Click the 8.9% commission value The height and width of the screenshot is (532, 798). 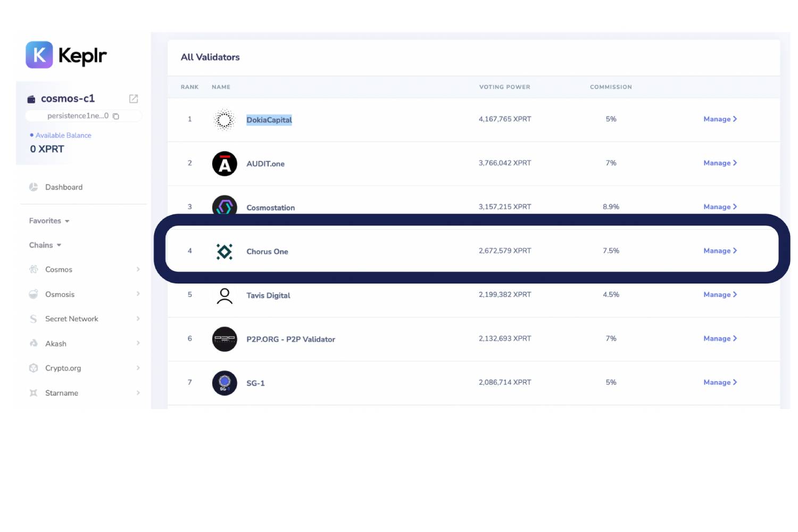click(611, 207)
